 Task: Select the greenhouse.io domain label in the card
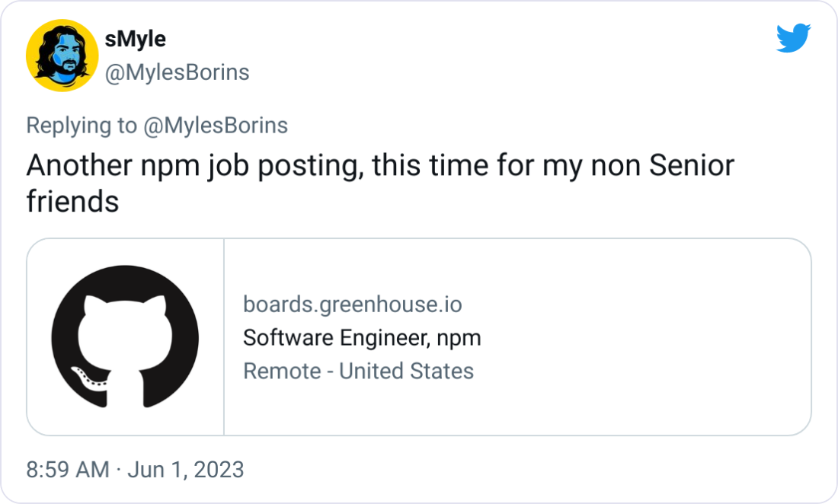pyautogui.click(x=352, y=304)
